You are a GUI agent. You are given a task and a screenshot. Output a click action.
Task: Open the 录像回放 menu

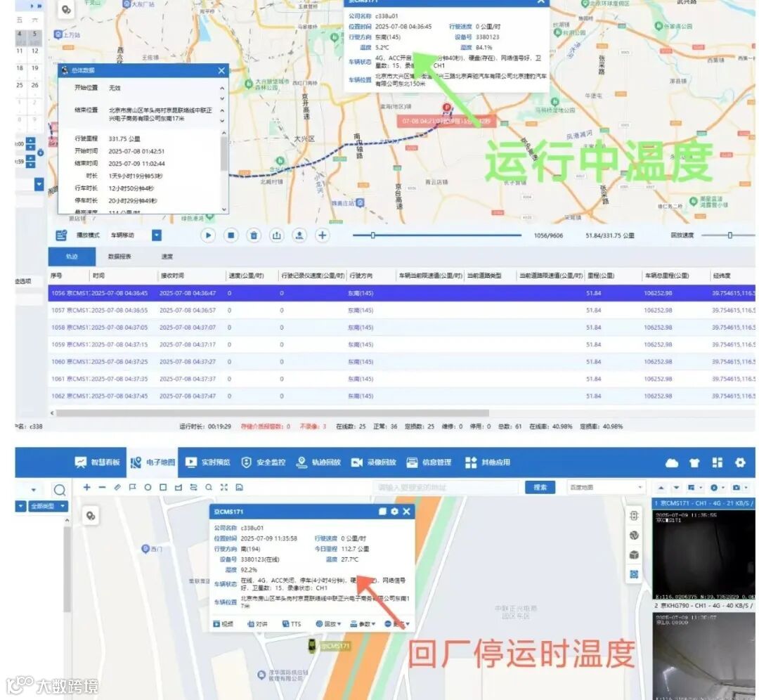(x=374, y=462)
